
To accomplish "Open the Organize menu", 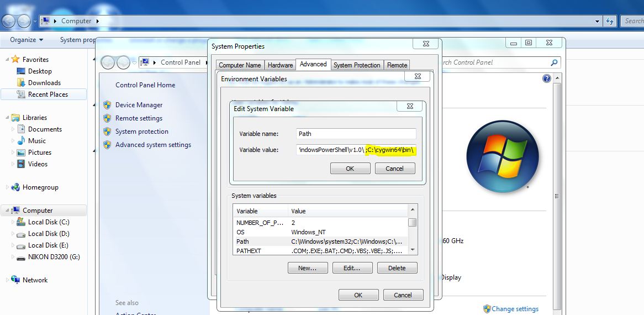I will 27,40.
